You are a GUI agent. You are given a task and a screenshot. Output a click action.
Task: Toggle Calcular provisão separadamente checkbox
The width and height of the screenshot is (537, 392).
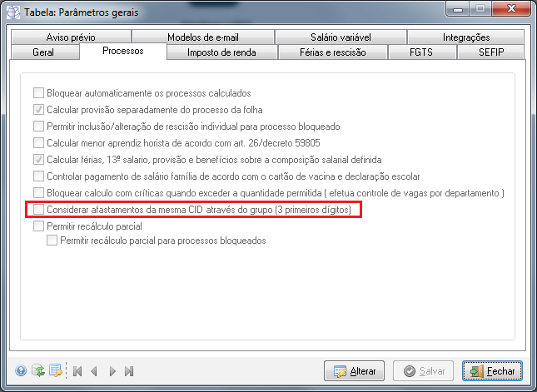tap(38, 110)
